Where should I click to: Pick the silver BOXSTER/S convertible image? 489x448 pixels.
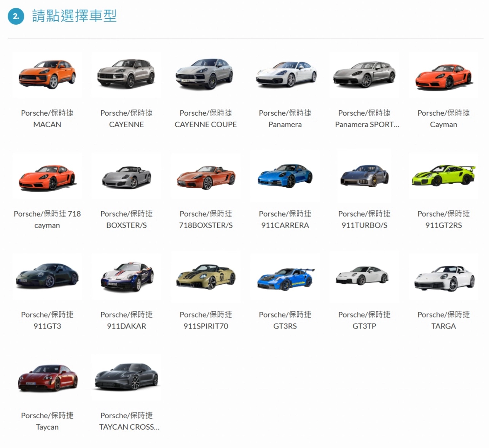[x=126, y=176]
